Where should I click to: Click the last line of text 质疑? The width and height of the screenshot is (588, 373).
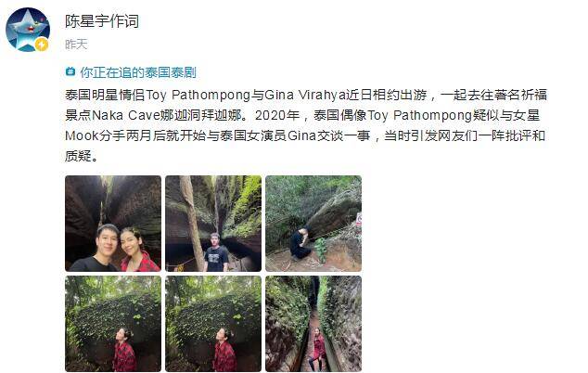82,155
